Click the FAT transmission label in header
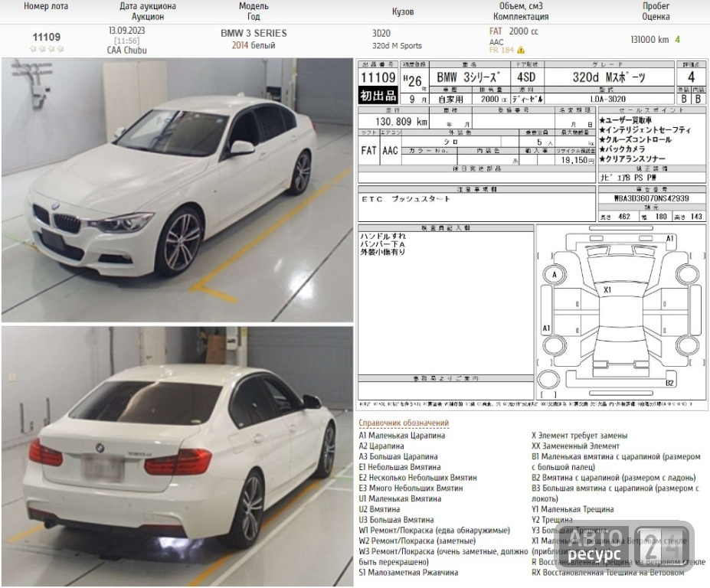This screenshot has height=588, width=710. (x=496, y=31)
